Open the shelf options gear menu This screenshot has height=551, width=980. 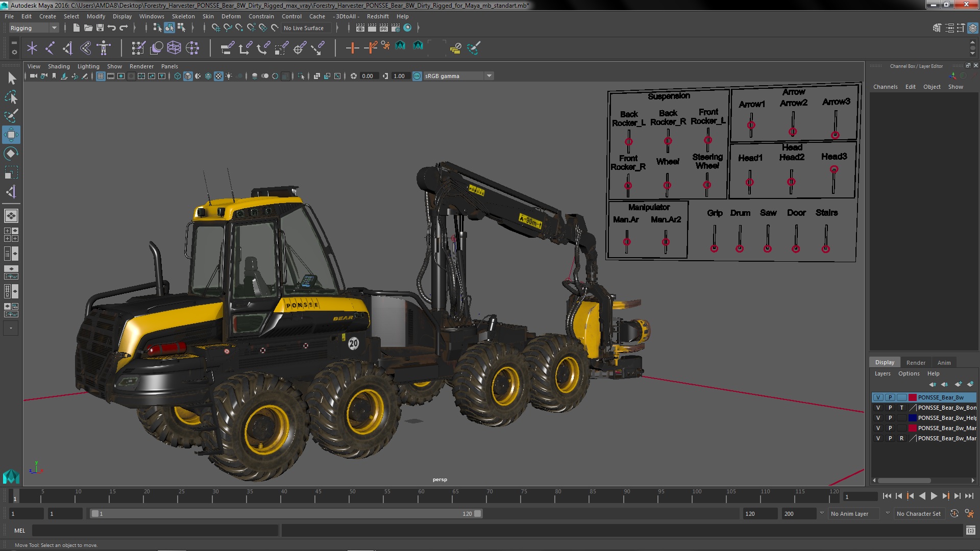[14, 52]
